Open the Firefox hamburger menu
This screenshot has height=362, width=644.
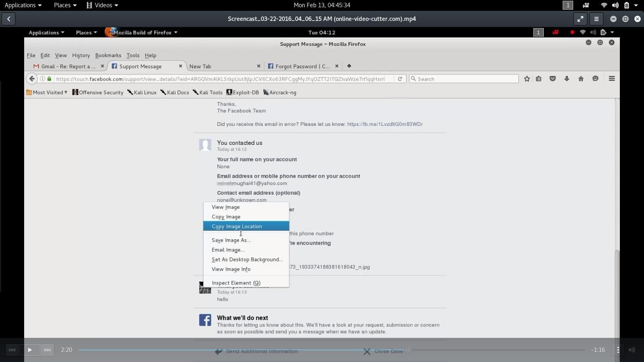612,79
